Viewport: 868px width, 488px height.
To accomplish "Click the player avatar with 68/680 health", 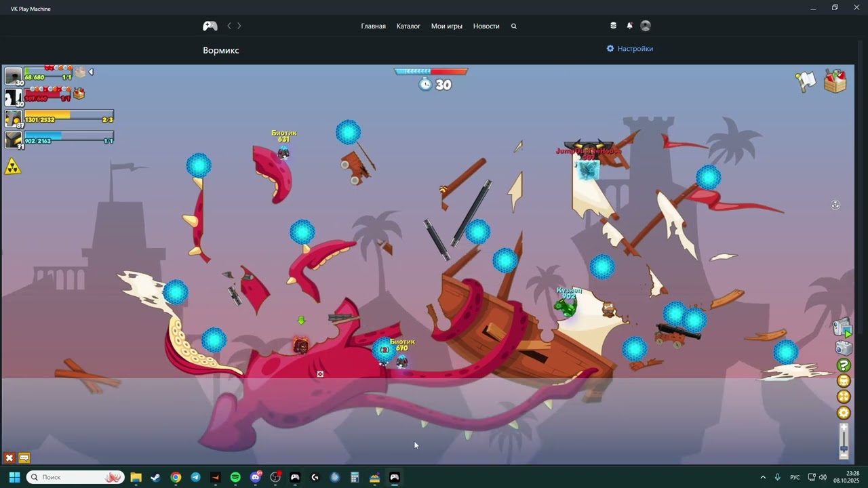I will pyautogui.click(x=14, y=76).
